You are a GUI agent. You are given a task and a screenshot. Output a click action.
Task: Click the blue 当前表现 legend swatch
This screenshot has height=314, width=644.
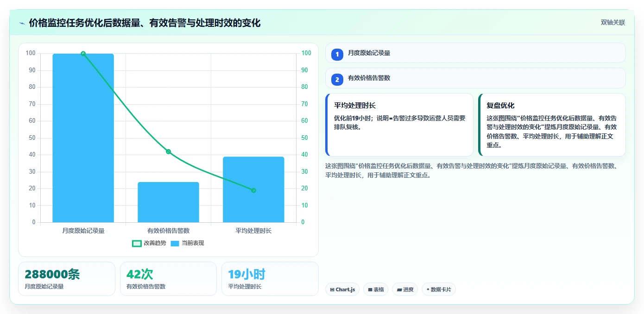pyautogui.click(x=175, y=243)
